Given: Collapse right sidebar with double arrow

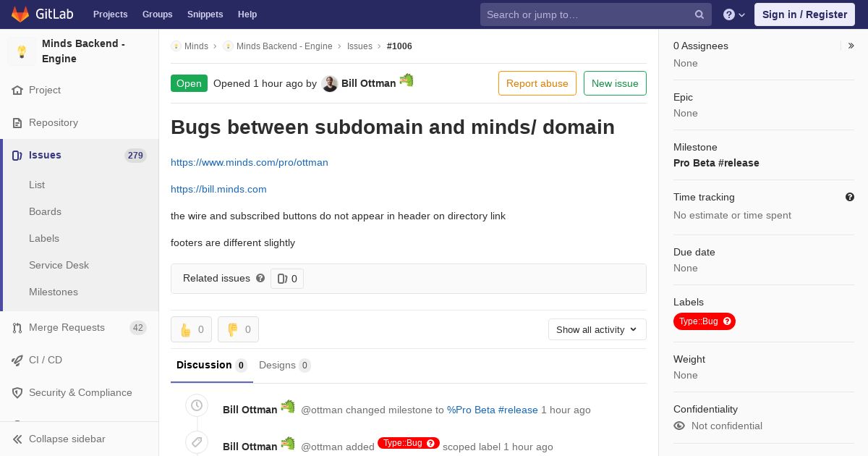Looking at the screenshot, I should [x=851, y=46].
